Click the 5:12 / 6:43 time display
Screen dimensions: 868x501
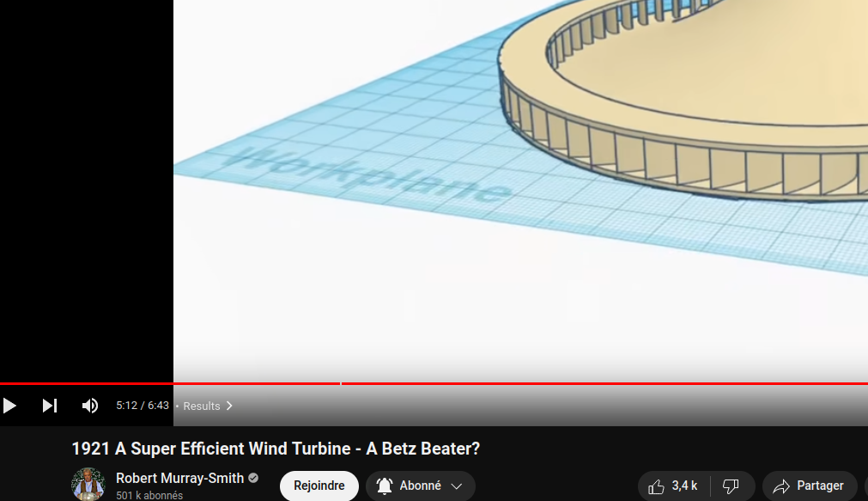[x=143, y=406]
